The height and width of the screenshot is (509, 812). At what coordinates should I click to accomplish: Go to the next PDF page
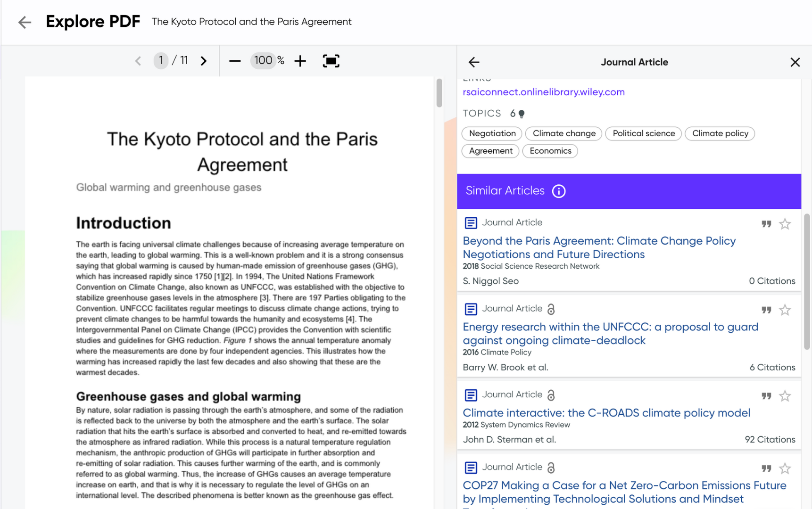click(x=204, y=61)
